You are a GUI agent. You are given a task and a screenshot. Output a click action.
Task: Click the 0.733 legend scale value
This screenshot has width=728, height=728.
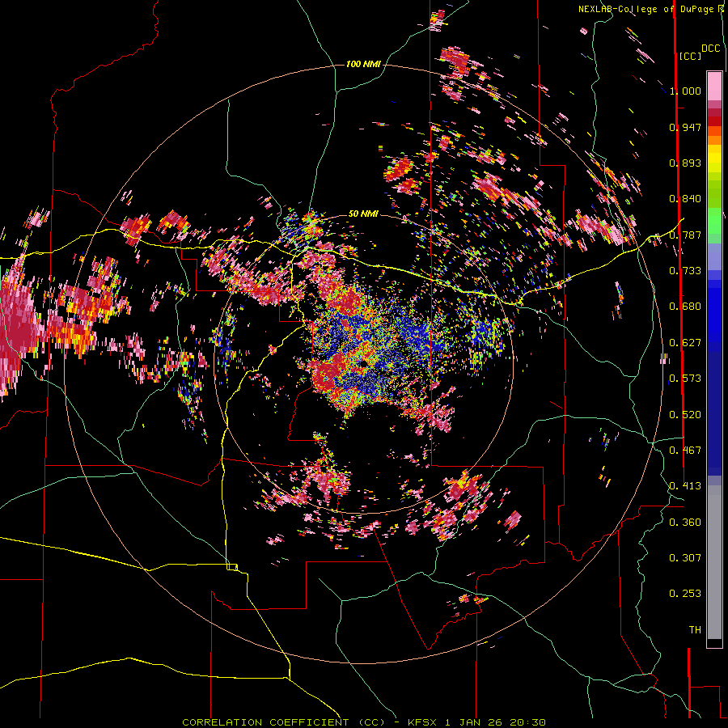click(x=685, y=270)
